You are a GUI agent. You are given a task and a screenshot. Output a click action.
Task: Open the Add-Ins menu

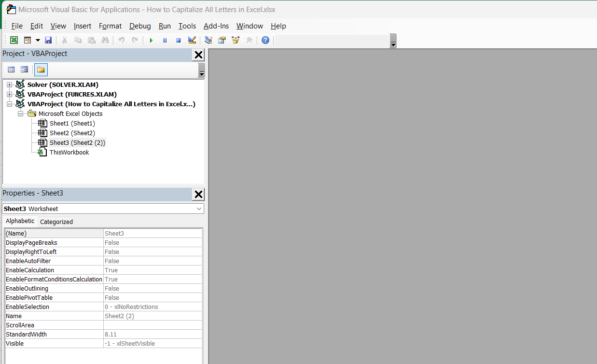click(216, 26)
